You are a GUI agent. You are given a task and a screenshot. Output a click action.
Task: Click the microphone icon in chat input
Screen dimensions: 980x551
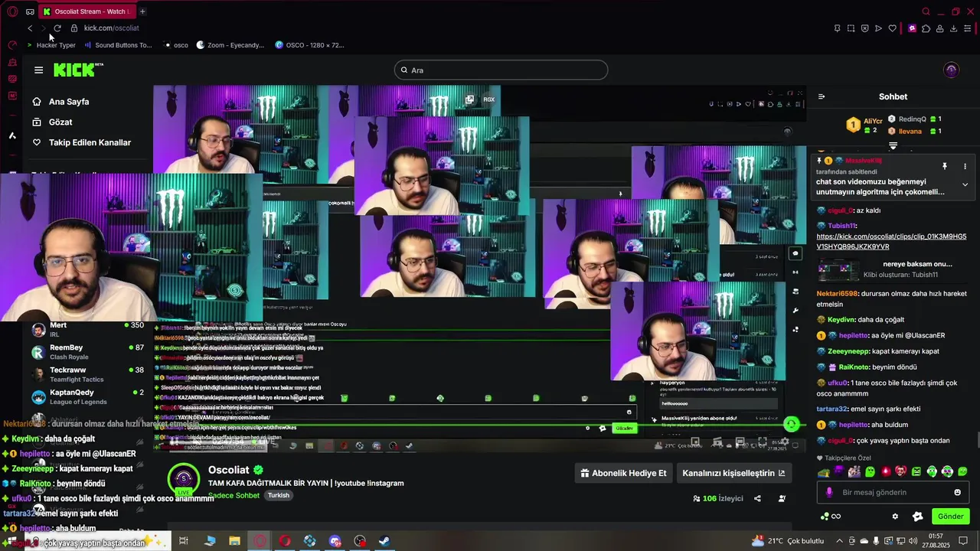click(828, 492)
